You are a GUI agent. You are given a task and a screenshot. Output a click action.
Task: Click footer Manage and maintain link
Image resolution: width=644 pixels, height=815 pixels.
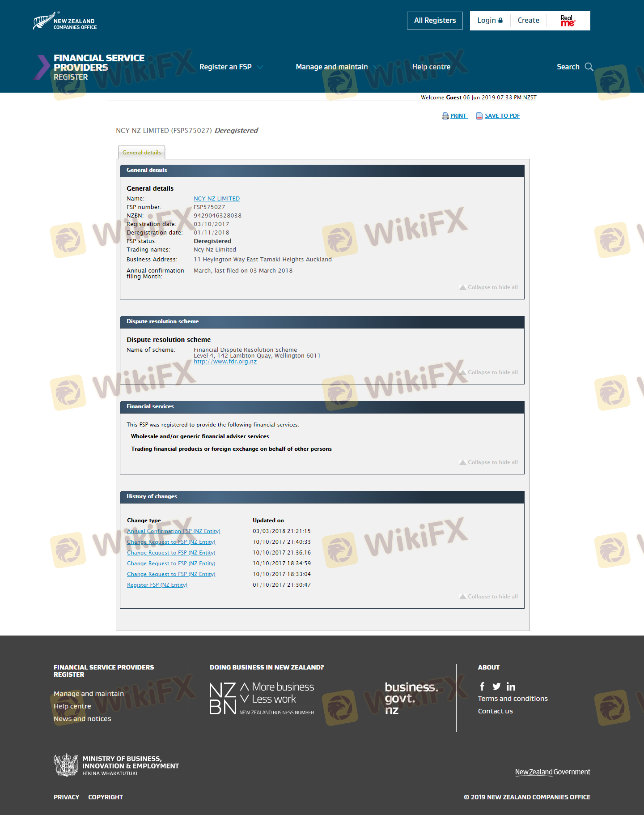(x=89, y=694)
